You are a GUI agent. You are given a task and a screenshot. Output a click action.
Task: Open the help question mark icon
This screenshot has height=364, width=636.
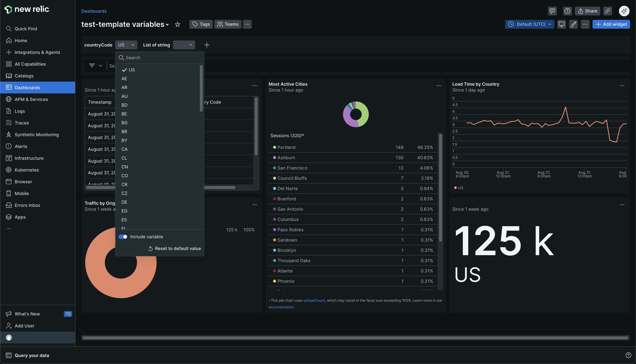pyautogui.click(x=567, y=11)
